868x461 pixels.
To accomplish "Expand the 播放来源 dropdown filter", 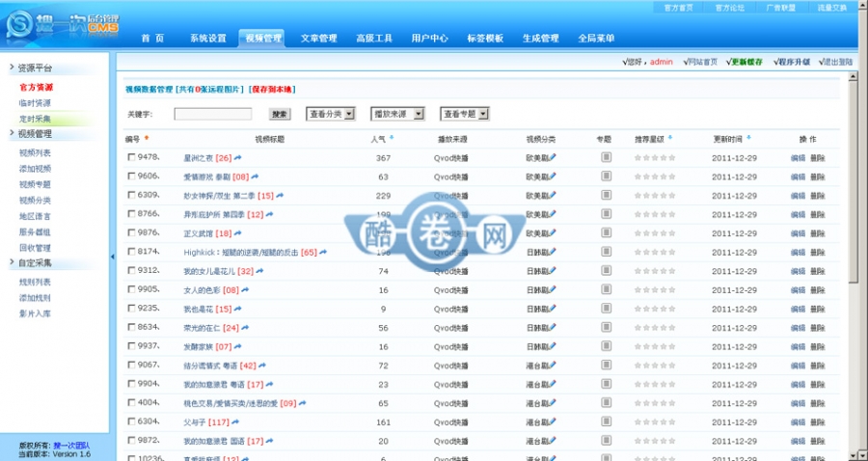I will click(x=397, y=114).
